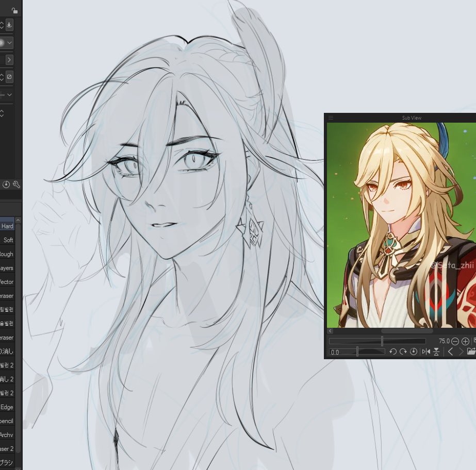Click the Sub View zoom out minus icon
The image size is (476, 470).
click(455, 341)
